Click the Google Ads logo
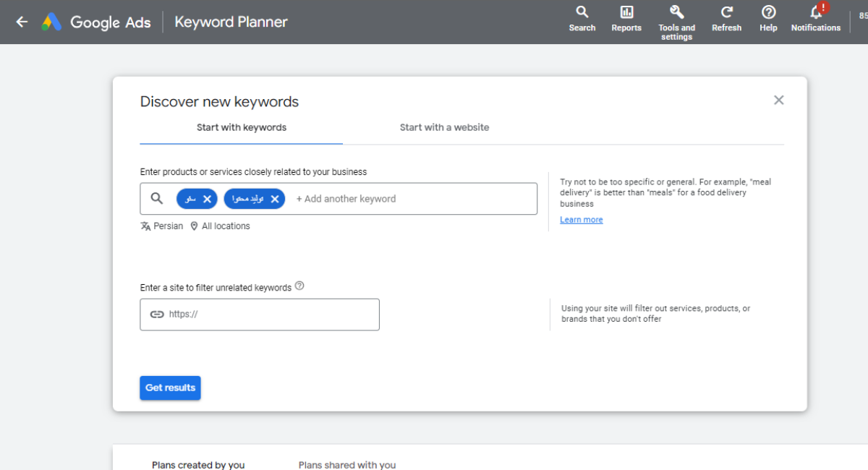The width and height of the screenshot is (868, 470). pyautogui.click(x=96, y=22)
